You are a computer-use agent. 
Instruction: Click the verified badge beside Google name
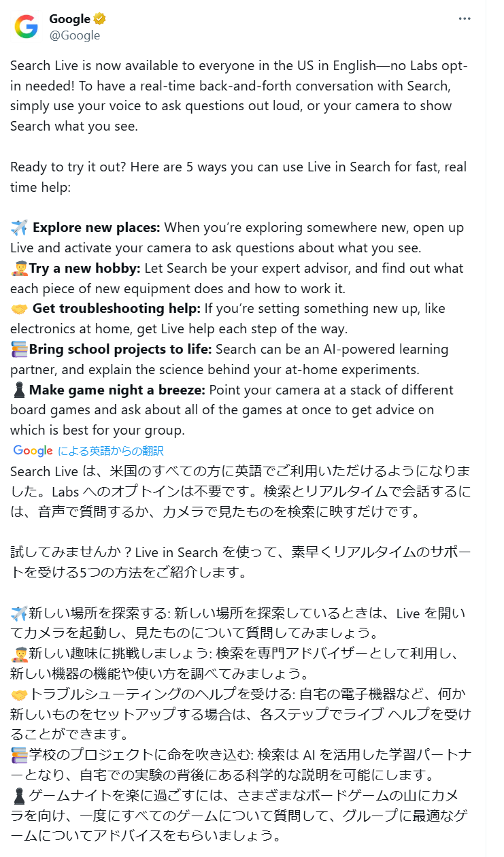coord(100,19)
